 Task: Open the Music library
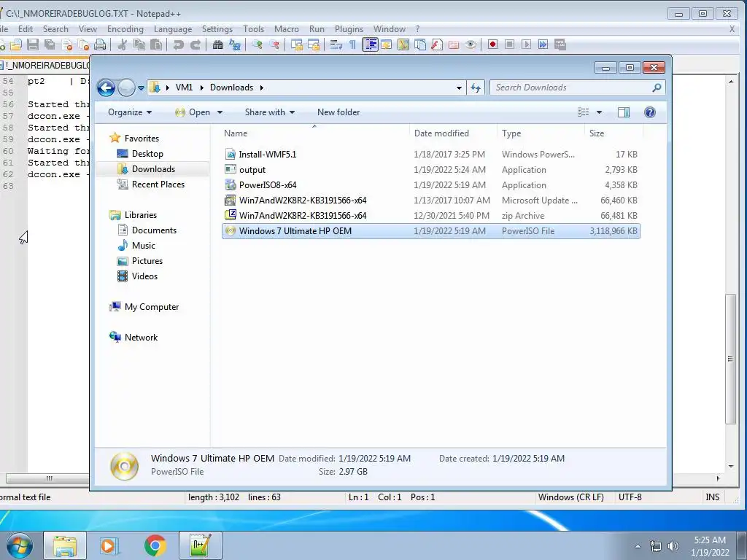coord(137,246)
